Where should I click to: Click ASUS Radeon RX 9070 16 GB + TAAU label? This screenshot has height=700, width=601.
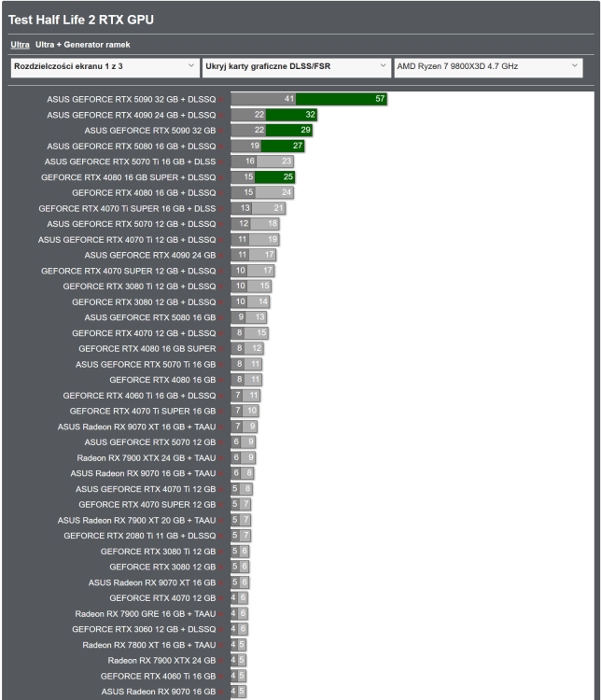[x=143, y=473]
